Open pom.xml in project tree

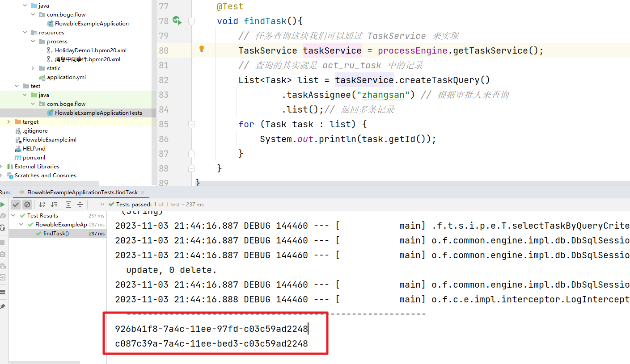pos(34,158)
